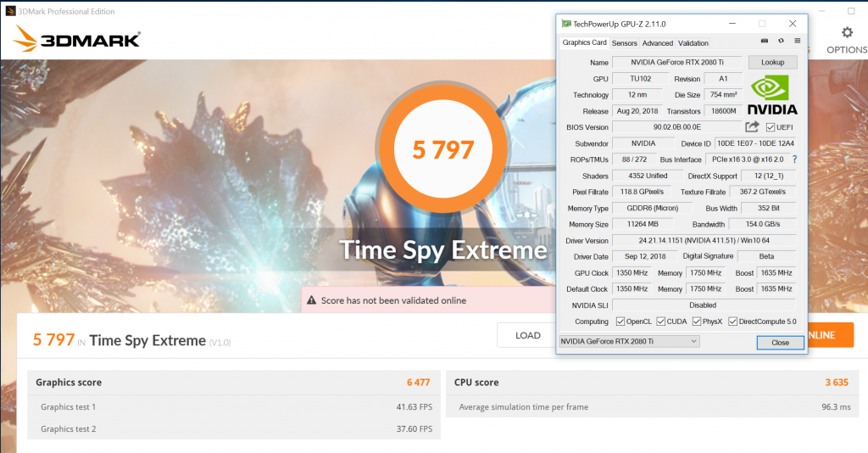Screen dimensions: 868x453
Task: Switch to the Graphics Card tab
Action: point(585,42)
